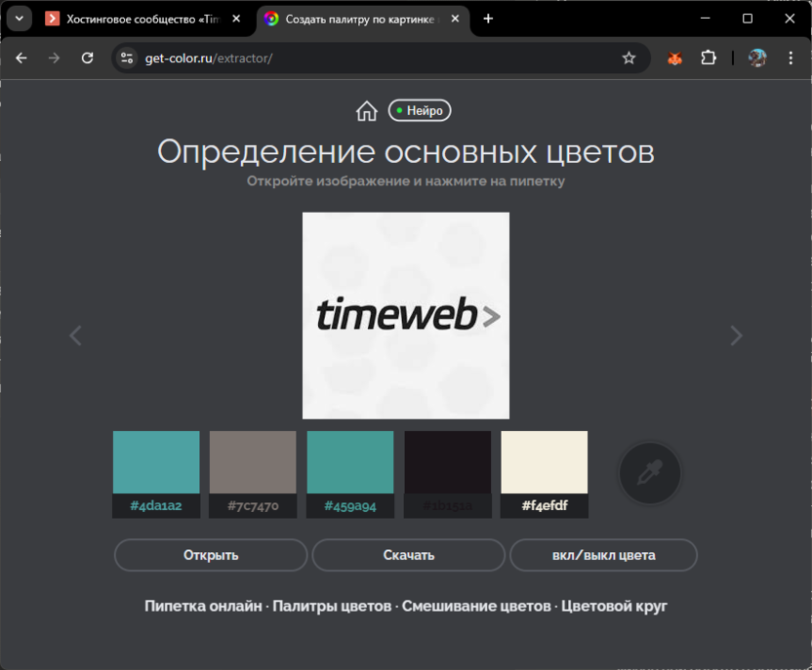Click the Определение основных цветов heading
812x670 pixels.
click(406, 152)
